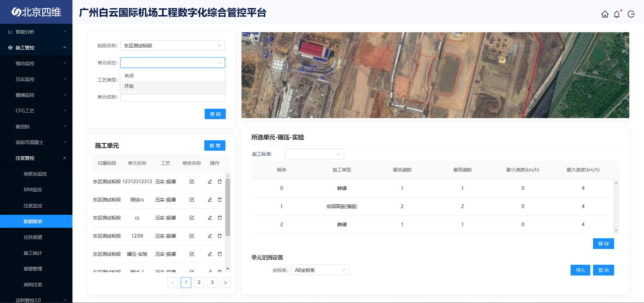The width and height of the screenshot is (644, 303).
Task: Click 新增 button to add unit
Action: tap(215, 146)
